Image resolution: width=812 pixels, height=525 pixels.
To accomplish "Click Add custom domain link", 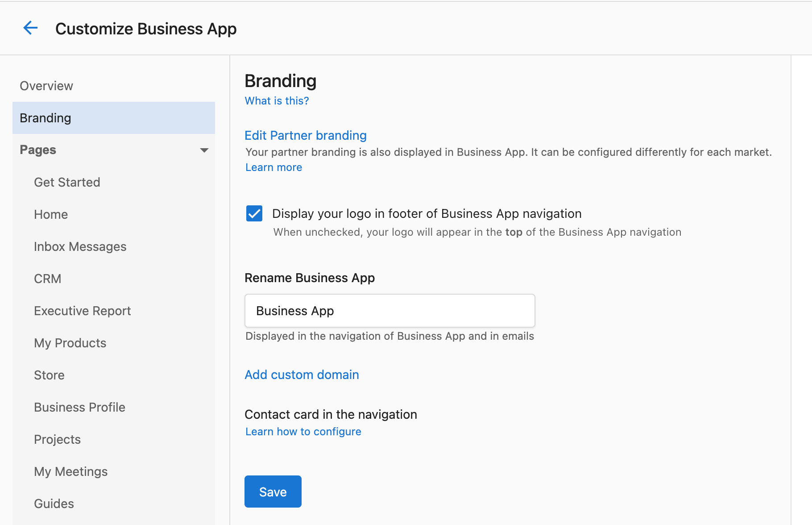I will point(302,375).
